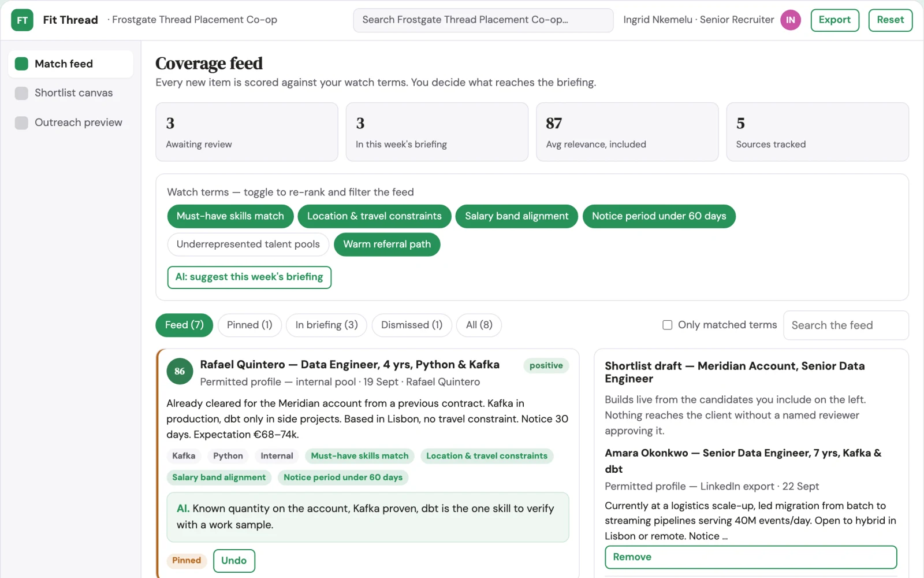
Task: Click Notice period under 60 days card tag
Action: pyautogui.click(x=343, y=477)
